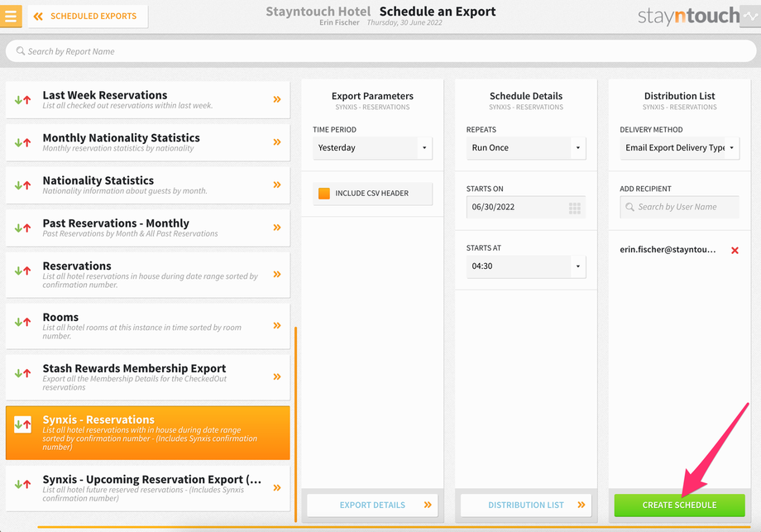
Task: Open the Time Period dropdown showing Yesterday
Action: pyautogui.click(x=372, y=148)
